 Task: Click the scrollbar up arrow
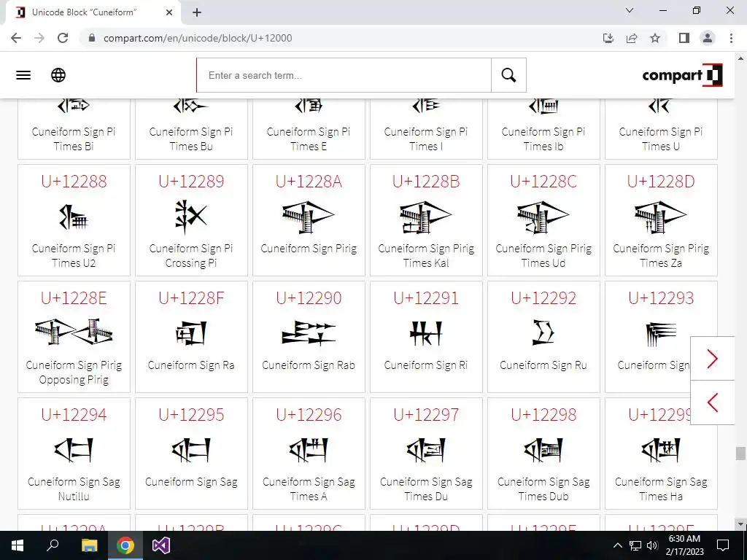(x=740, y=58)
